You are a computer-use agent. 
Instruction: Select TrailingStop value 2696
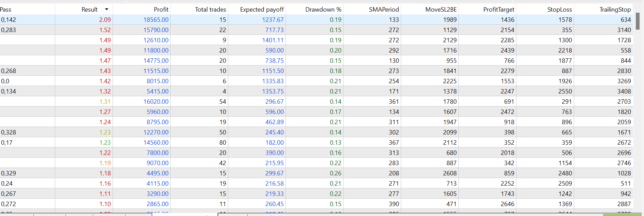[x=624, y=153]
